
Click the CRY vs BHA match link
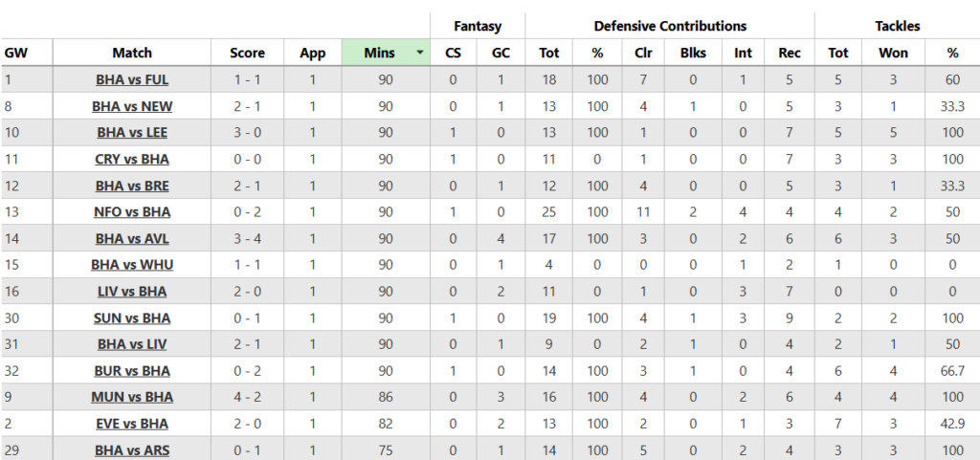tap(132, 159)
